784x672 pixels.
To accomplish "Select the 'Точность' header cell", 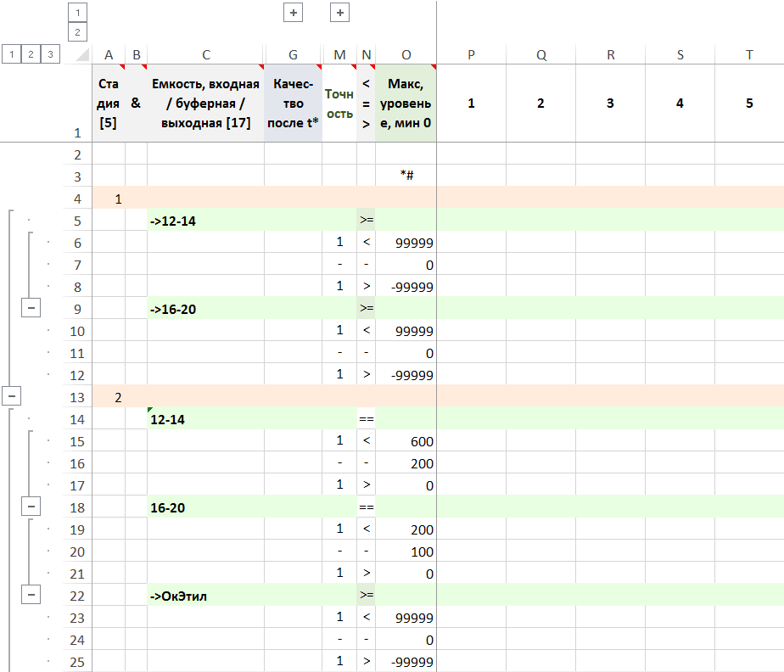I will click(x=339, y=103).
